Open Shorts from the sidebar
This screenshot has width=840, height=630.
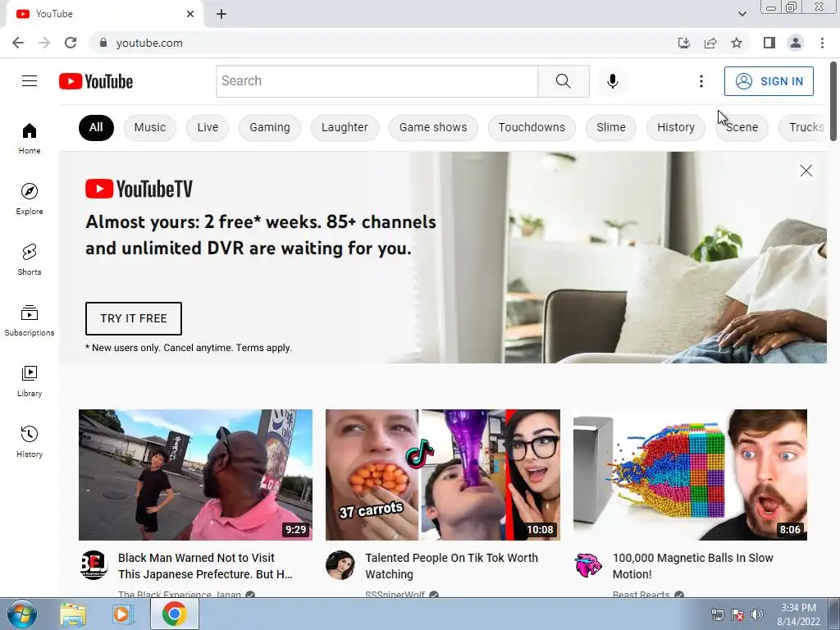click(x=30, y=259)
